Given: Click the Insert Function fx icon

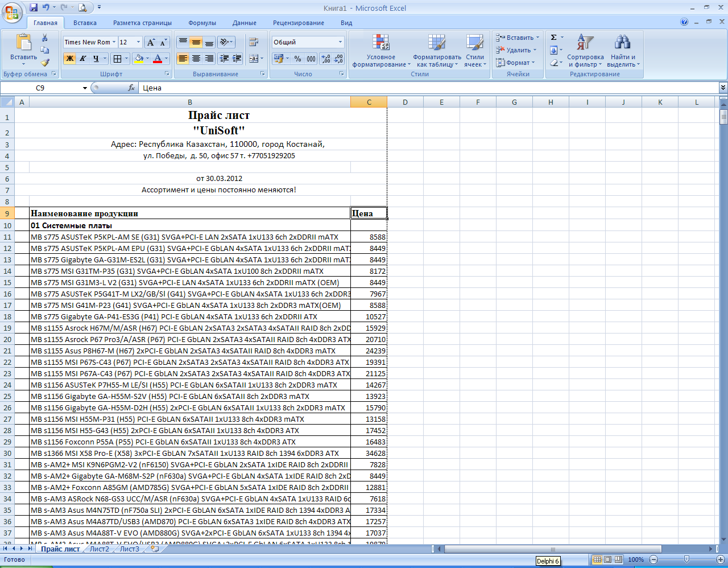Looking at the screenshot, I should coord(131,88).
